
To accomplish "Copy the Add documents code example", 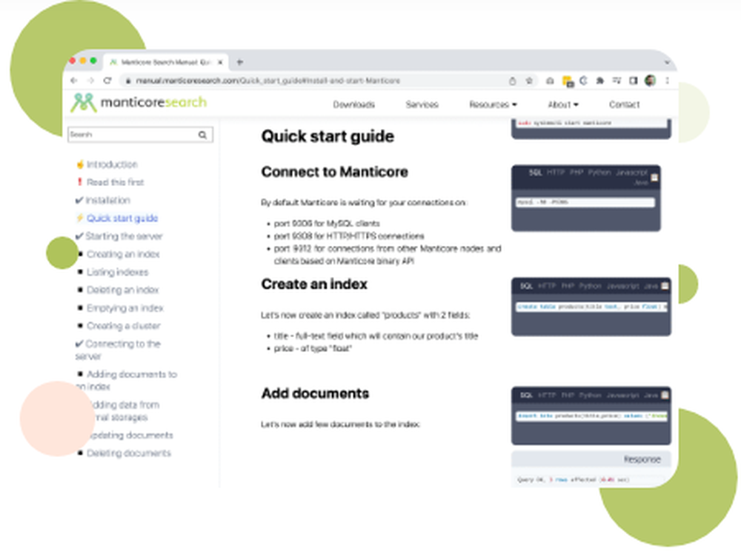I will (665, 395).
